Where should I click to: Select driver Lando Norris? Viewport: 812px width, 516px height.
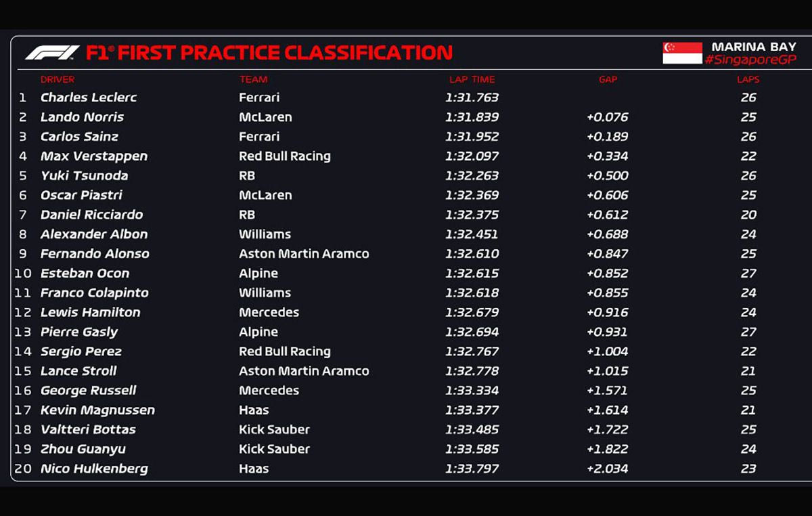click(x=82, y=117)
